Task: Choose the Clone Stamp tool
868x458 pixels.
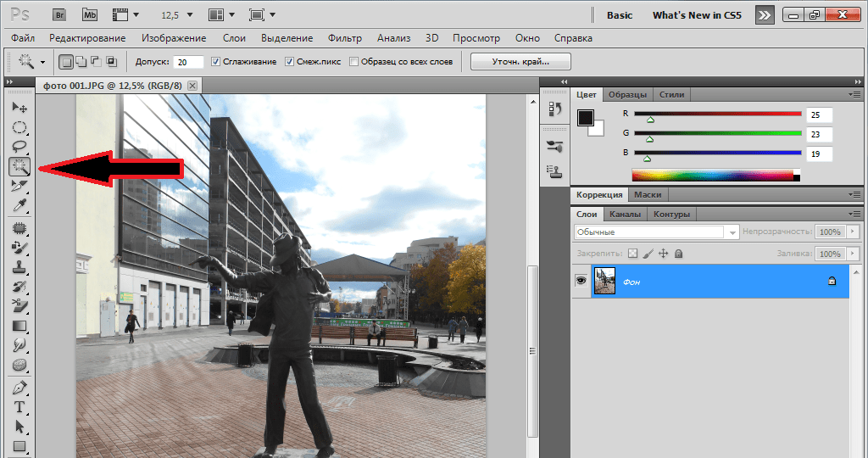Action: pyautogui.click(x=19, y=266)
